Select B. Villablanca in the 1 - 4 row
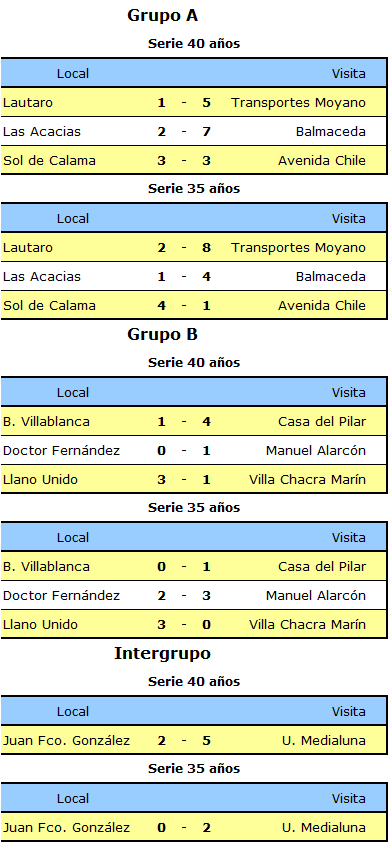Image resolution: width=388 pixels, height=842 pixels. tap(46, 422)
